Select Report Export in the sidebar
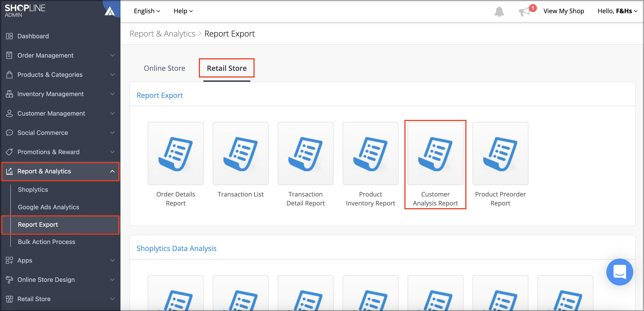The image size is (644, 311). tap(60, 225)
